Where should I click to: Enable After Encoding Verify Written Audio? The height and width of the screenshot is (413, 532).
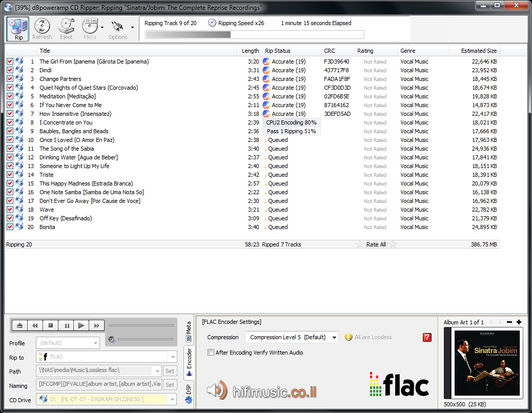(211, 353)
